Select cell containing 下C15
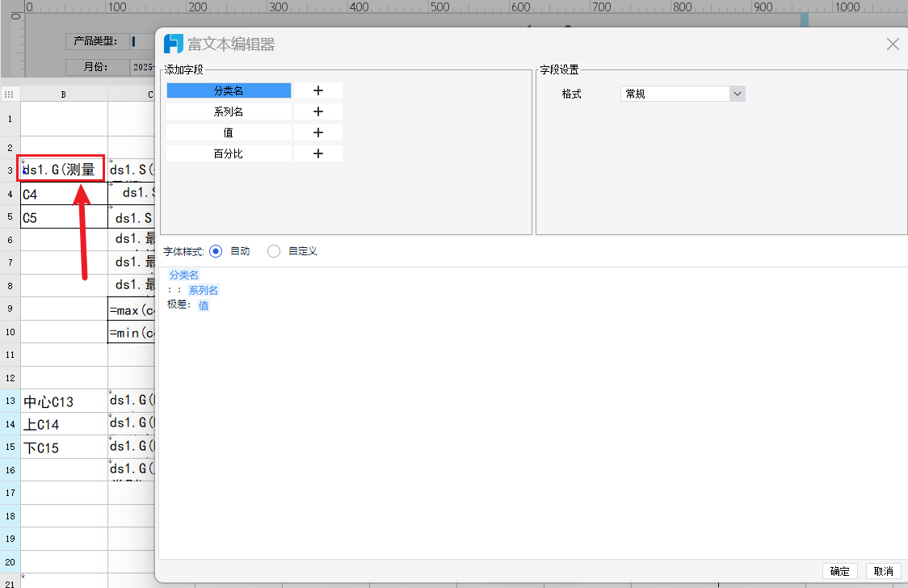This screenshot has width=908, height=588. tap(64, 447)
